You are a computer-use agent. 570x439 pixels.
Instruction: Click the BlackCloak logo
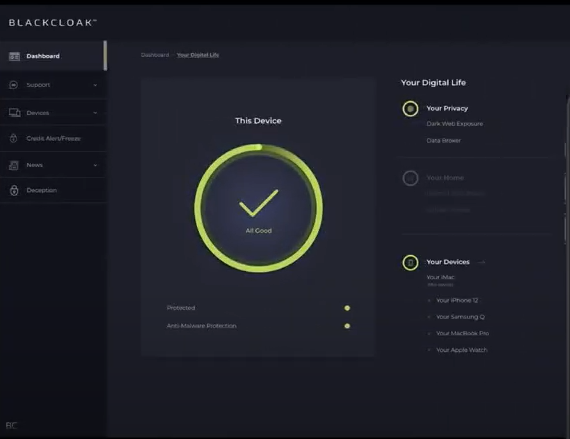point(53,23)
